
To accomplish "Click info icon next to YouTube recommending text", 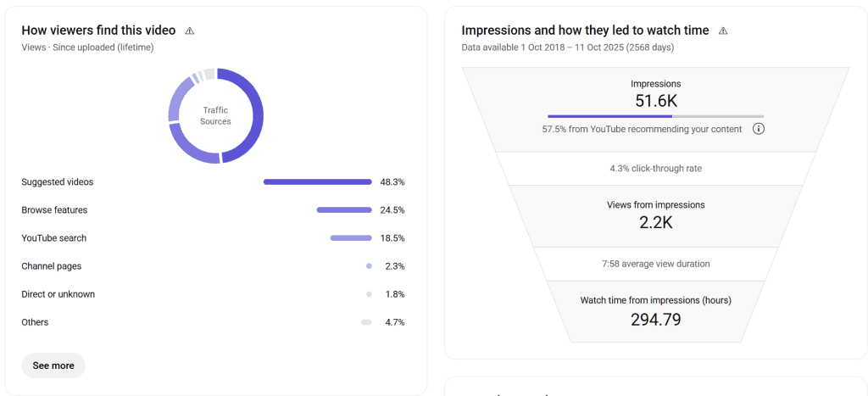I will click(759, 129).
